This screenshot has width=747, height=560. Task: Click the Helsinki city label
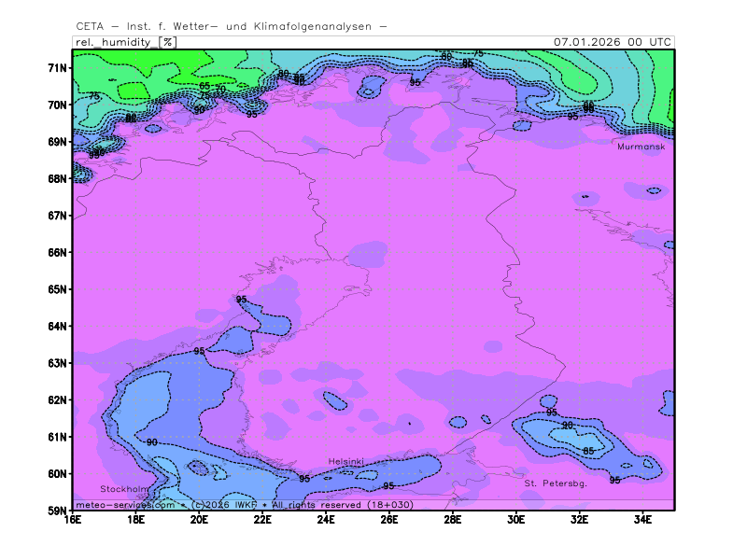coord(345,462)
